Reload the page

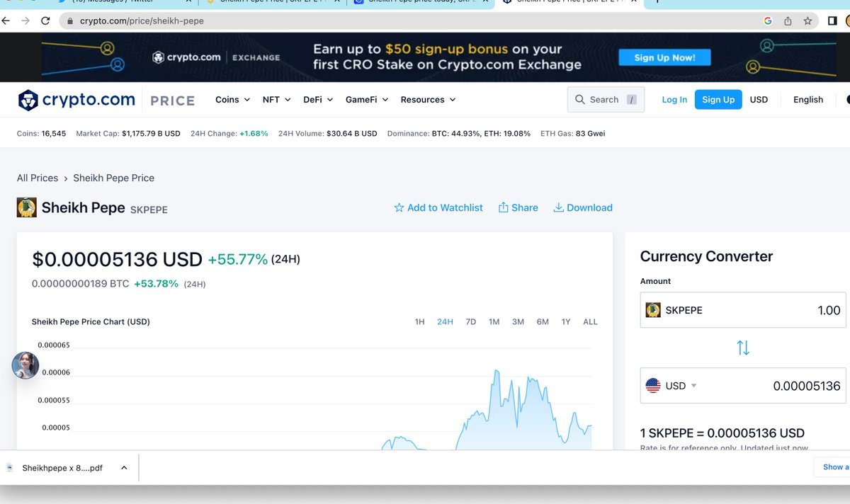(x=44, y=21)
